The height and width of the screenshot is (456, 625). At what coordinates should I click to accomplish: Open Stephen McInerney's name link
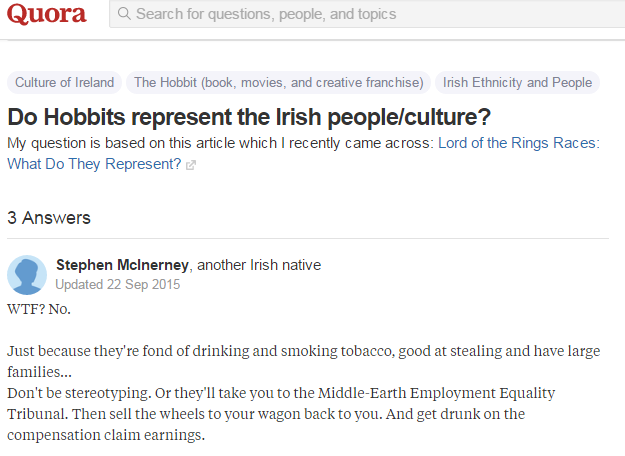pyautogui.click(x=122, y=265)
